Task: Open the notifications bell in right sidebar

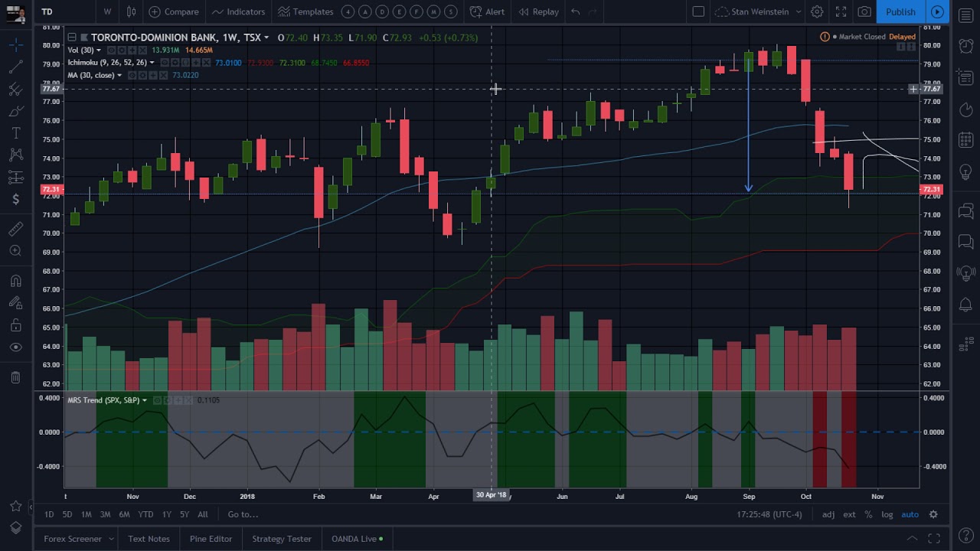Action: 965,305
